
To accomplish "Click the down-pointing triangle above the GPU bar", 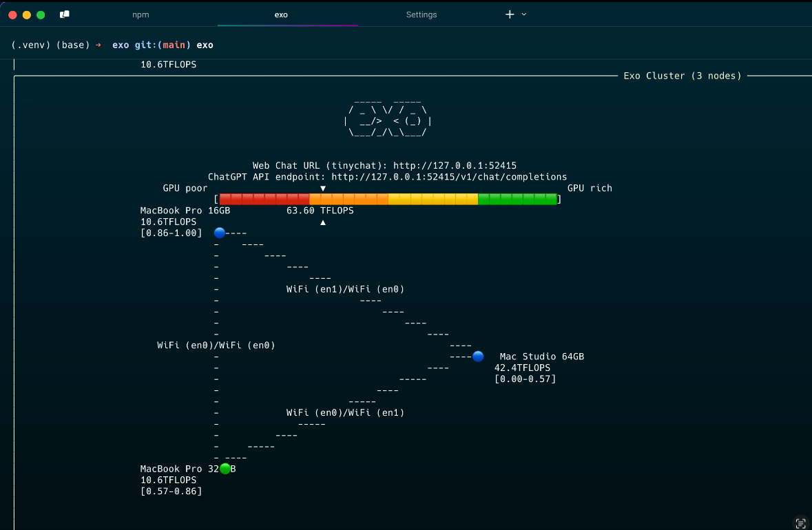I will (323, 188).
